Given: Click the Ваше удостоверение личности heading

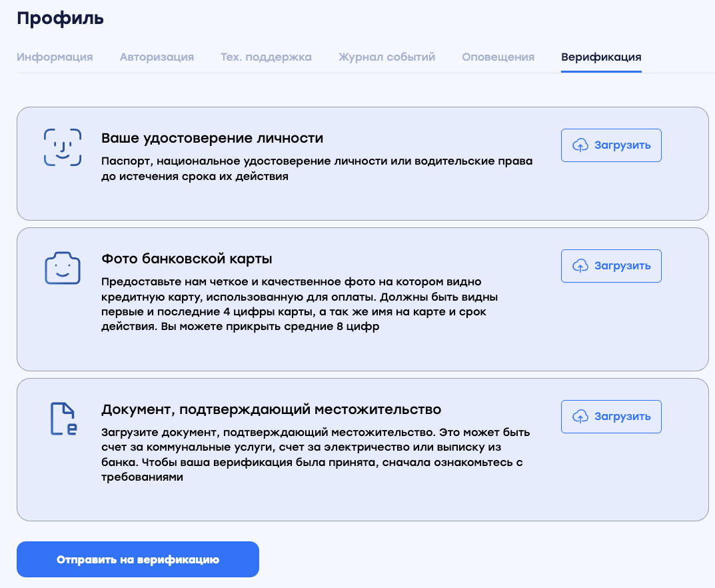Looking at the screenshot, I should coord(212,138).
